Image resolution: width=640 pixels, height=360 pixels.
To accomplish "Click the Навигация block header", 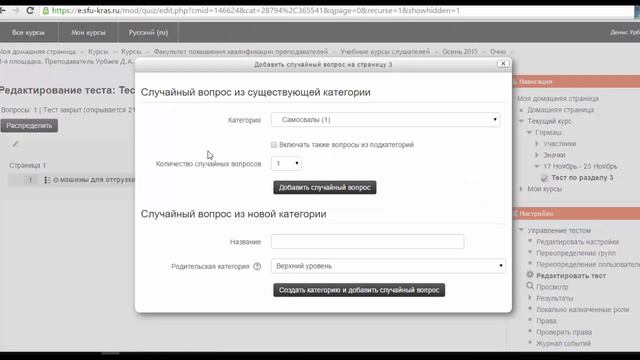I will point(576,82).
